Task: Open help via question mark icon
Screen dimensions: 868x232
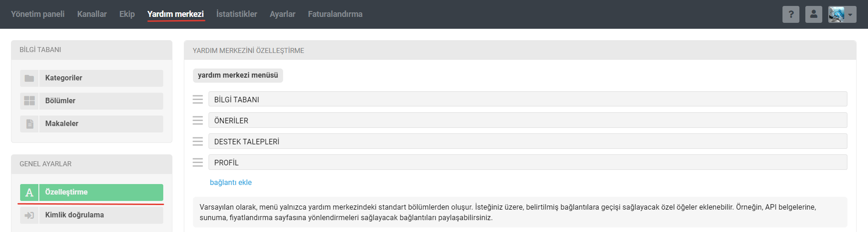Action: [x=791, y=14]
